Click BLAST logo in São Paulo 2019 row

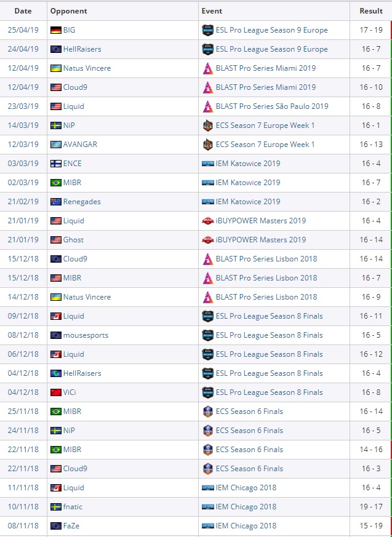pos(207,106)
